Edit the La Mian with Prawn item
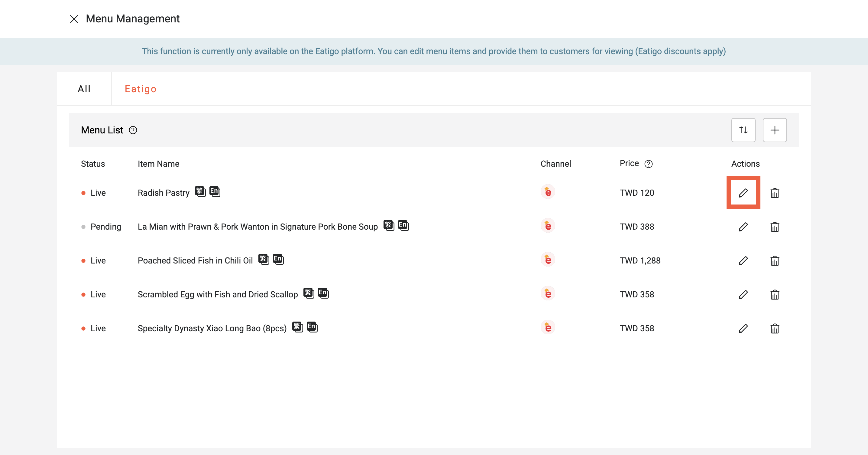 [743, 227]
